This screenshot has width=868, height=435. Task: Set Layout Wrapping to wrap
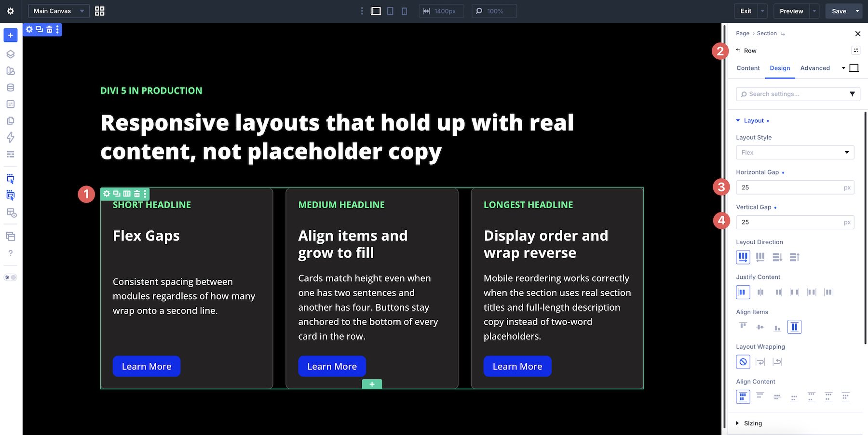tap(760, 362)
